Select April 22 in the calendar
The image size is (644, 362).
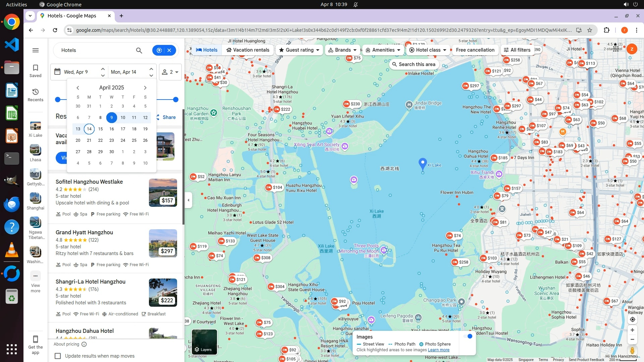[100, 140]
